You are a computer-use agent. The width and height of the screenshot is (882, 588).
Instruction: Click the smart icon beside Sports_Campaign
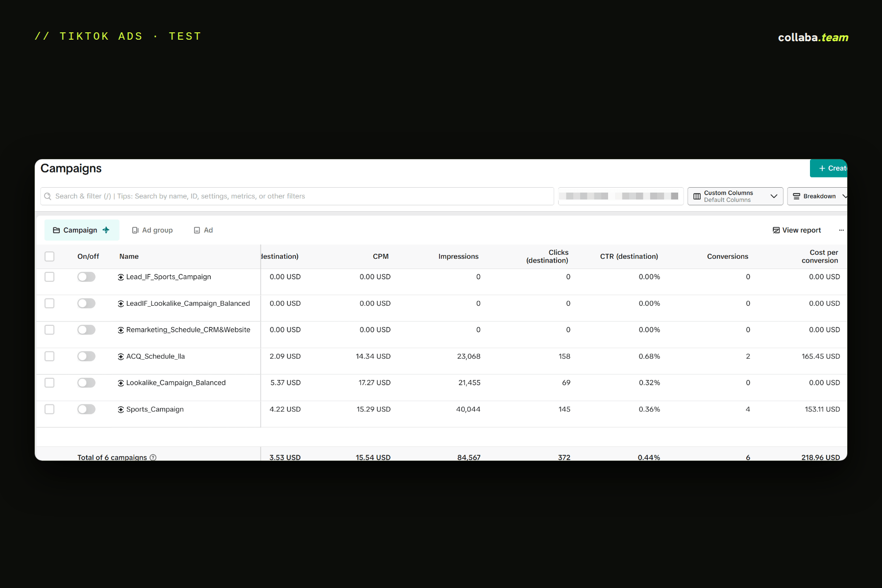(121, 410)
